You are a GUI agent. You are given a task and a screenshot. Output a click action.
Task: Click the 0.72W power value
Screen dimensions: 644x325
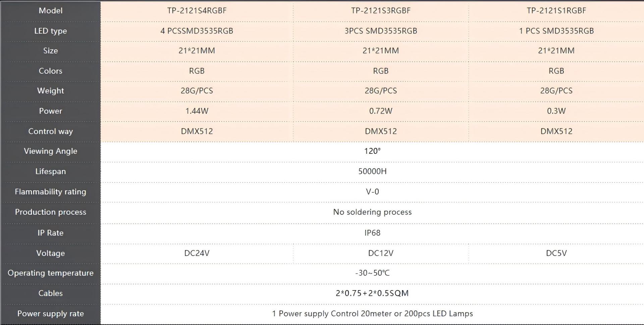pos(381,111)
